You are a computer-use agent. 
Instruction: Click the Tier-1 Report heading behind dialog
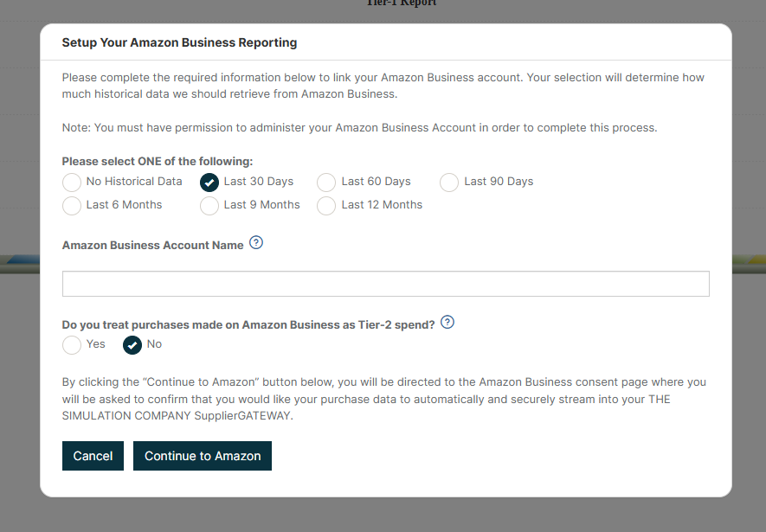[x=402, y=3]
